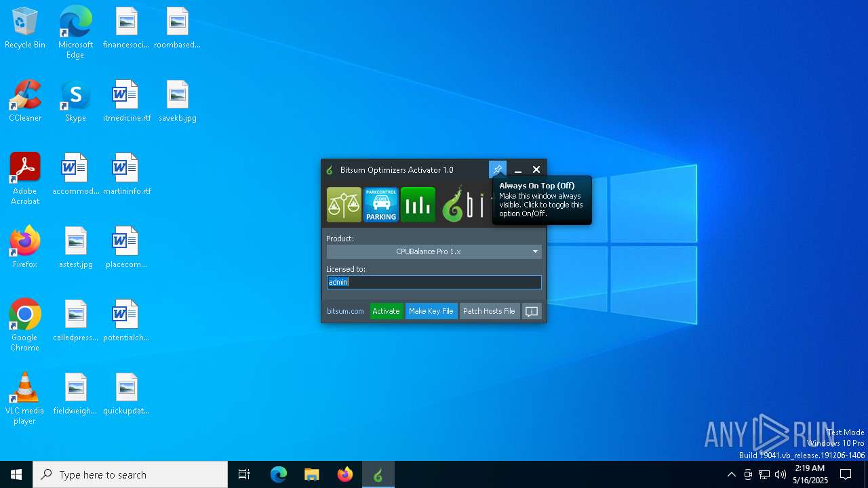Select the Skype desktop shortcut
The width and height of the screenshot is (868, 488).
pos(75,101)
